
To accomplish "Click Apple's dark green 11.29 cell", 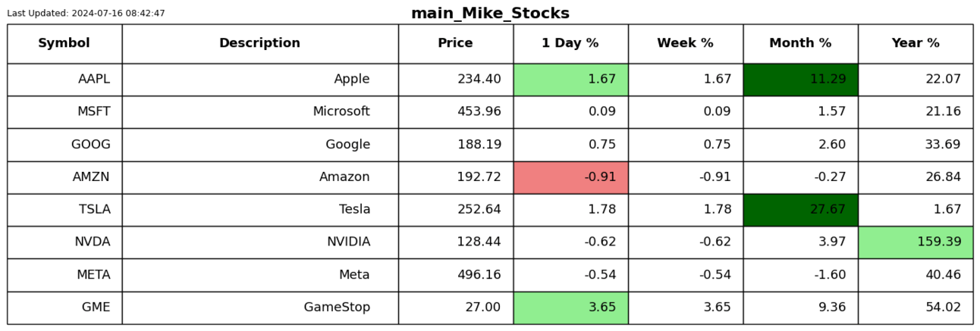I will (x=801, y=80).
